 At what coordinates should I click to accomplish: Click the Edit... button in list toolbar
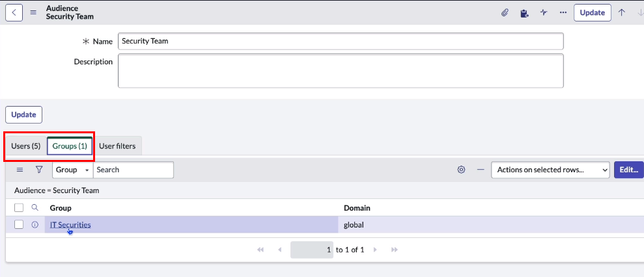tap(628, 170)
